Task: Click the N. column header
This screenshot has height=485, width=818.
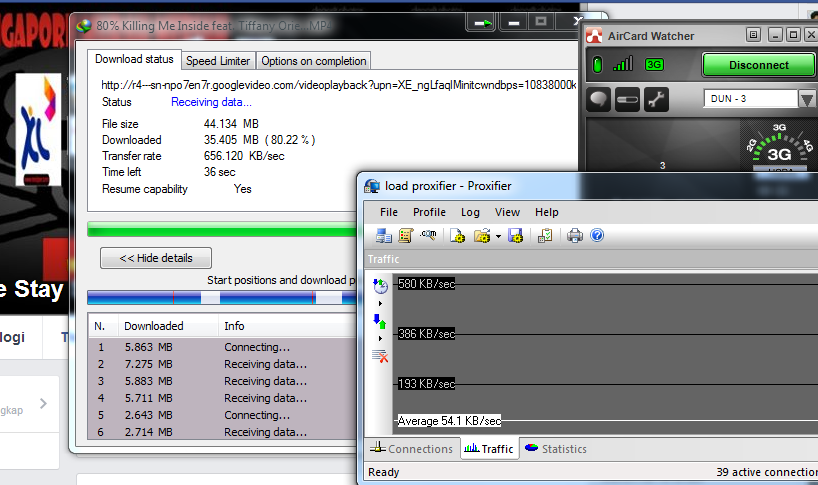Action: pos(103,326)
